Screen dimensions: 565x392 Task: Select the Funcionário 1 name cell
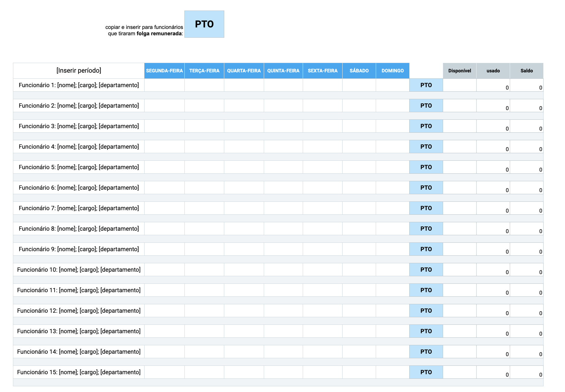[x=79, y=85]
